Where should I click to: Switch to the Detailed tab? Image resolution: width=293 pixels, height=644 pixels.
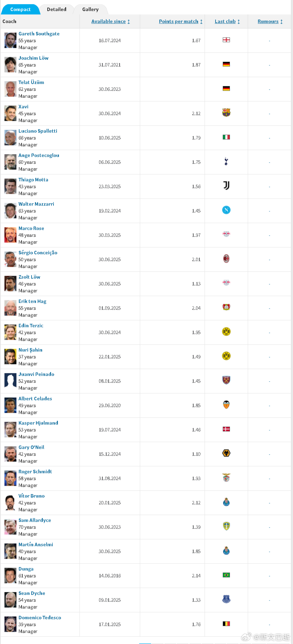coord(57,10)
